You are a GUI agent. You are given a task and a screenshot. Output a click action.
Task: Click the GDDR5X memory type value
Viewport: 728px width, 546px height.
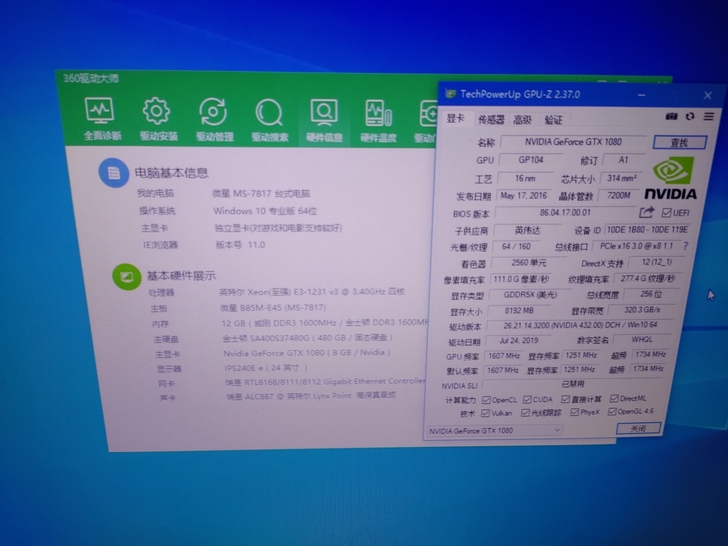[530, 294]
